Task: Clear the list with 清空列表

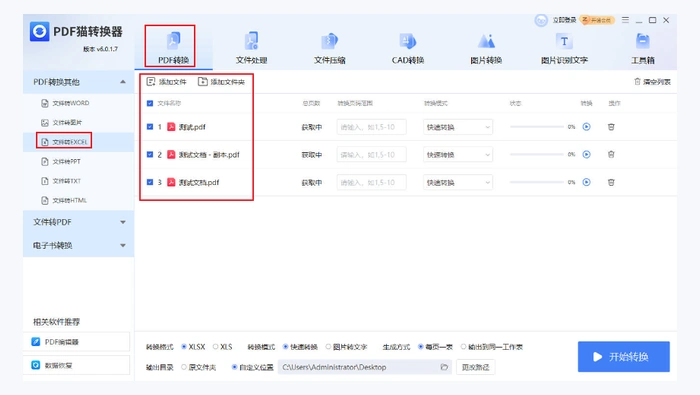Action: [x=652, y=82]
